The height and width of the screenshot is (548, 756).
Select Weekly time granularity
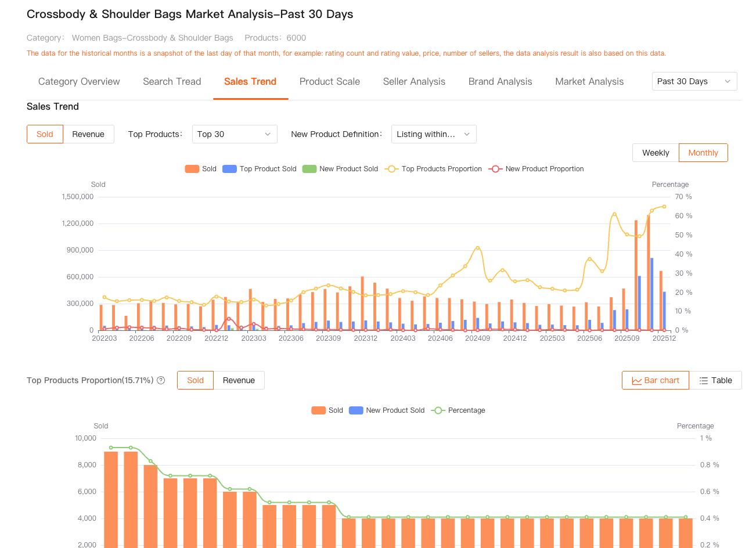pos(656,153)
